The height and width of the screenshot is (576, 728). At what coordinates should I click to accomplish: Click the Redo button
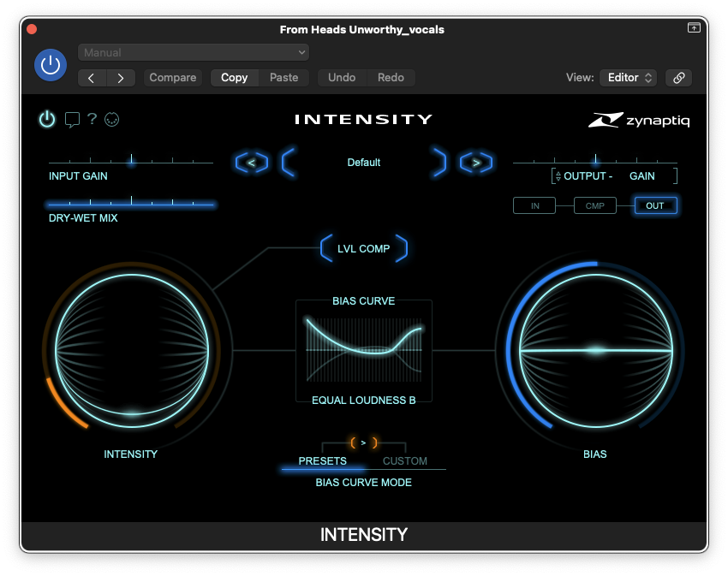pyautogui.click(x=391, y=78)
